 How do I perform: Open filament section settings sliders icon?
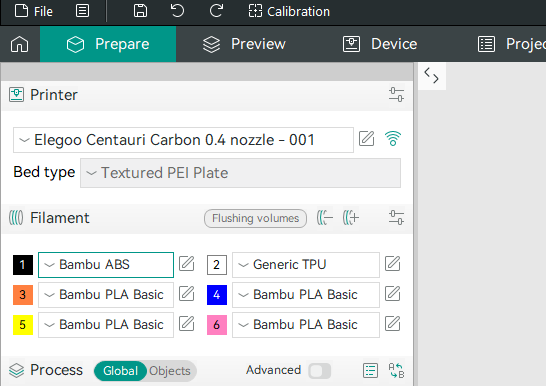click(x=396, y=218)
